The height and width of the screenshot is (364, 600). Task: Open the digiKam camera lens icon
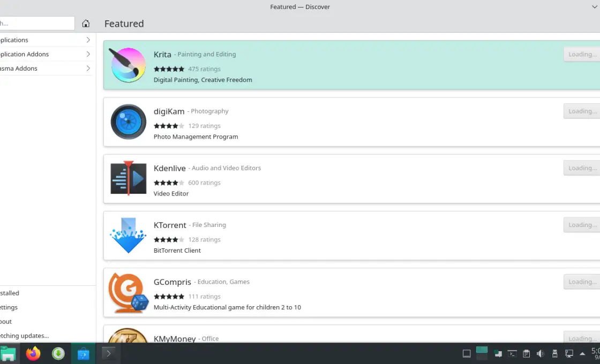point(128,122)
